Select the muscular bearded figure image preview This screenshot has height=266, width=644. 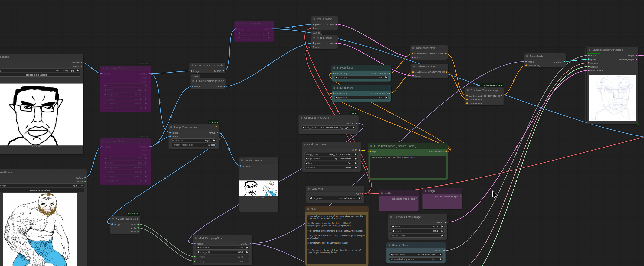(x=40, y=229)
